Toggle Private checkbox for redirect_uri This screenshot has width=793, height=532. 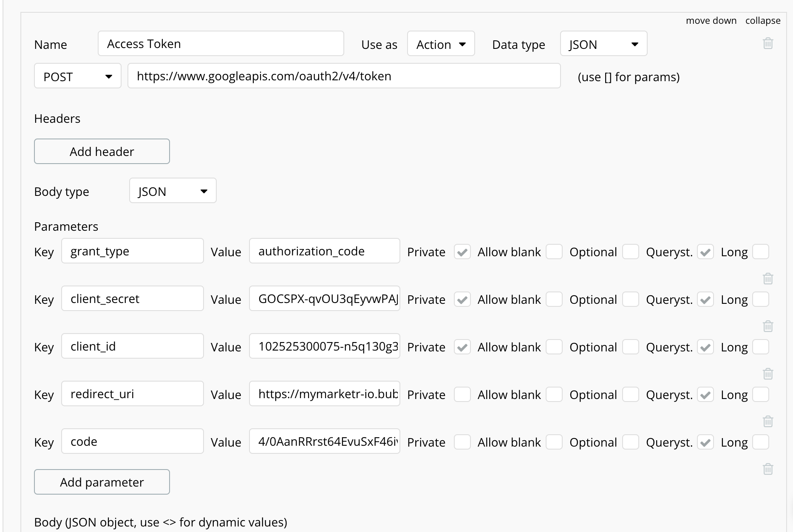pyautogui.click(x=462, y=394)
